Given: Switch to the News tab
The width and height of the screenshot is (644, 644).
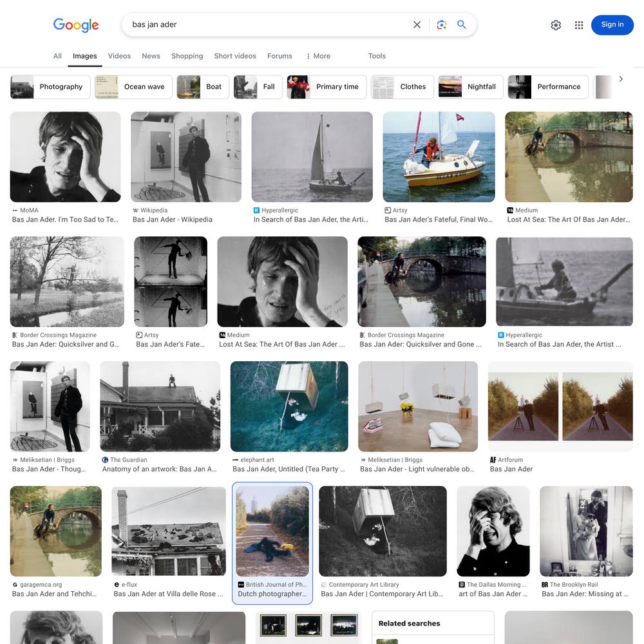Looking at the screenshot, I should click(151, 56).
